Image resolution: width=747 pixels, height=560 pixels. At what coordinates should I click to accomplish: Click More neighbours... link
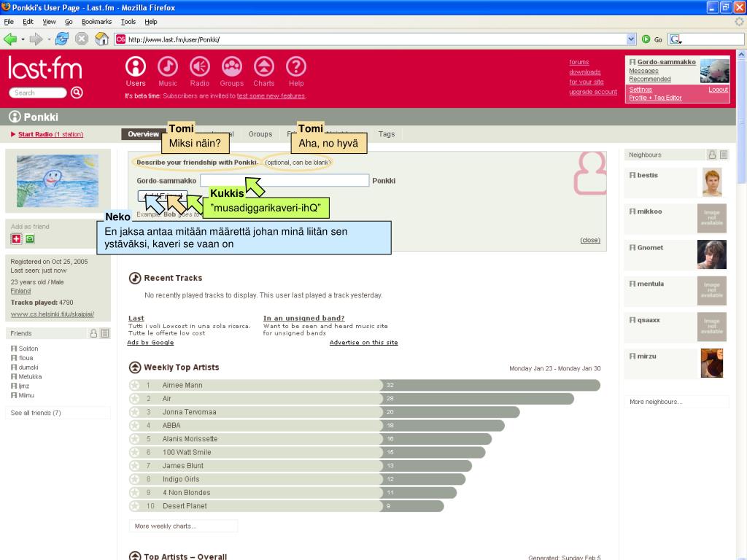coord(656,402)
